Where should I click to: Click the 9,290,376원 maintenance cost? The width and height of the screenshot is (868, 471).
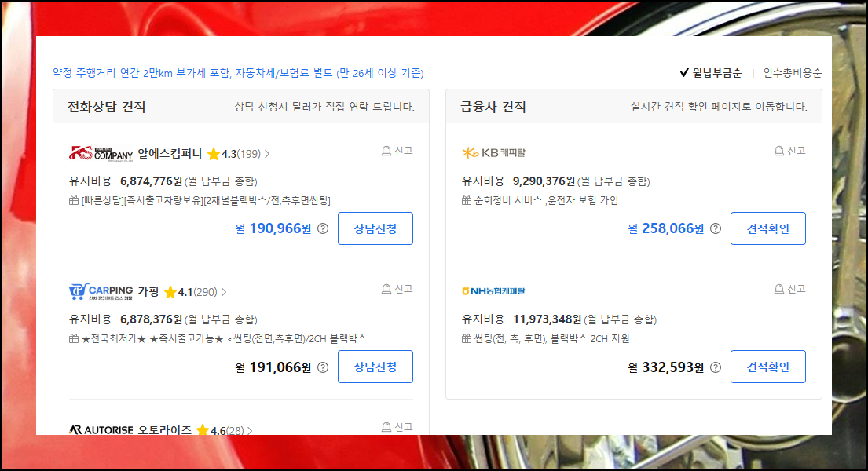coord(544,181)
